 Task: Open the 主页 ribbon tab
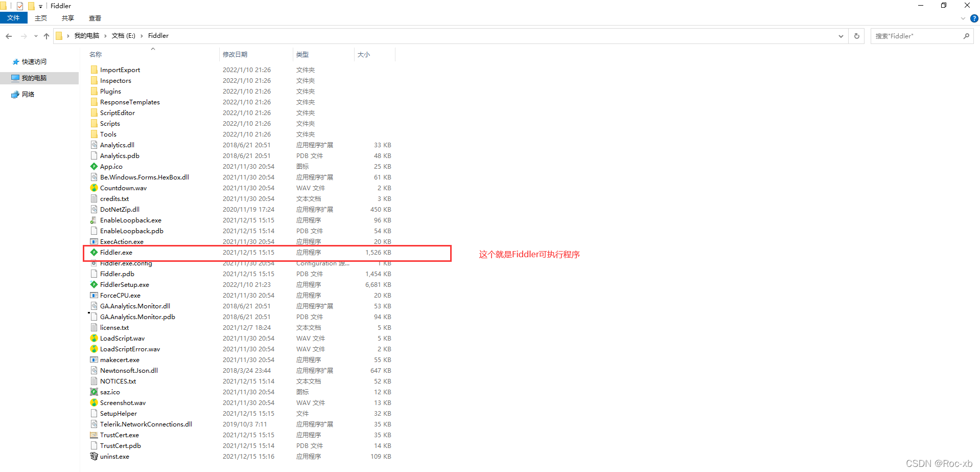click(41, 18)
